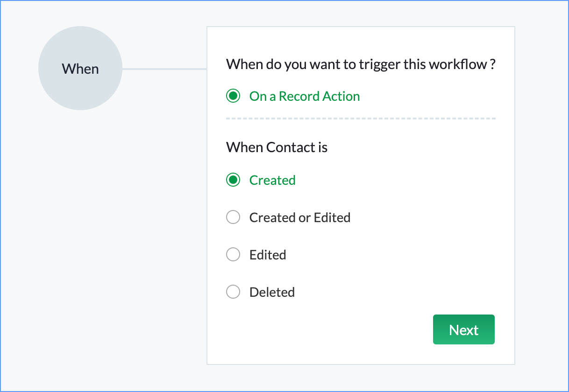
Task: Click the When Contact is subheading
Action: click(x=277, y=147)
